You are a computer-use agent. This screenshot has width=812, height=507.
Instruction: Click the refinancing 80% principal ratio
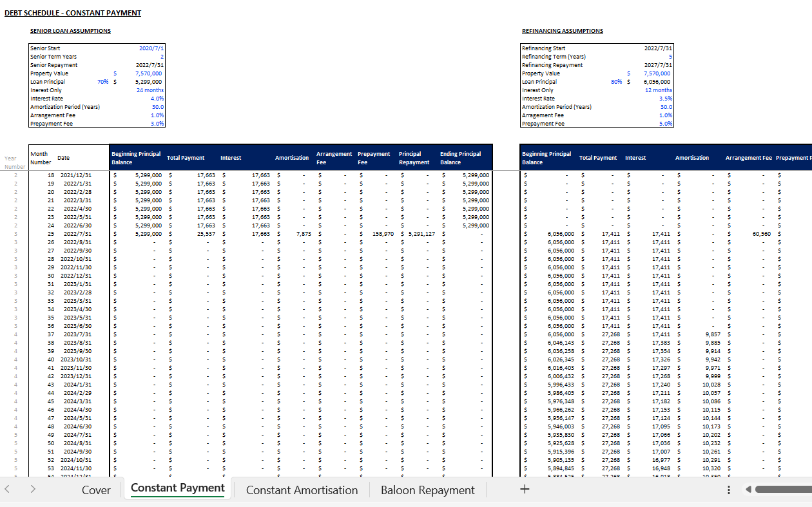[617, 82]
